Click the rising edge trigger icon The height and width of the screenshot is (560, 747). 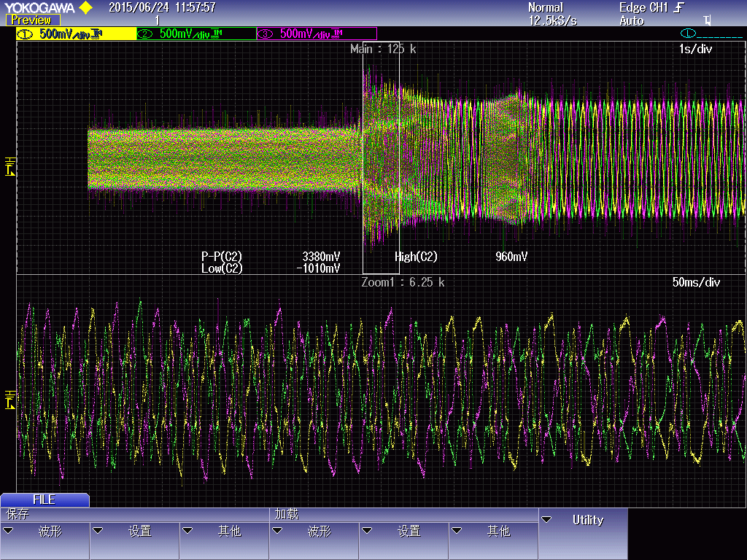click(679, 7)
